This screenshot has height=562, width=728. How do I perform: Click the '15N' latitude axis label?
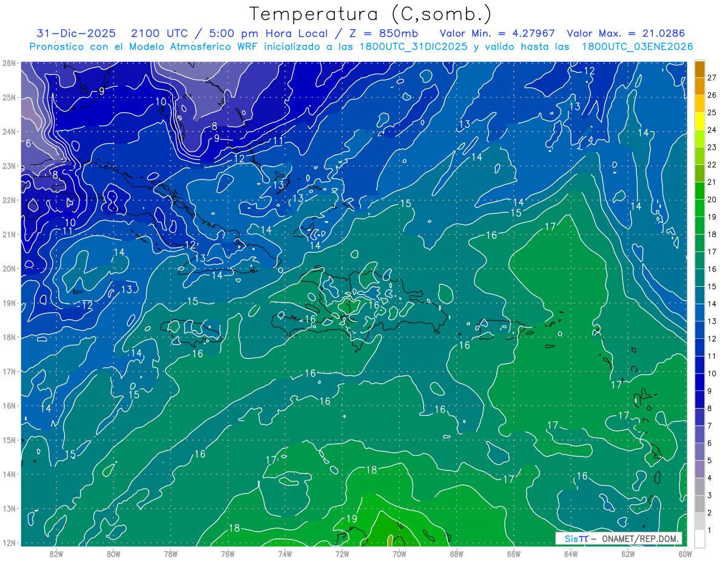pyautogui.click(x=9, y=440)
